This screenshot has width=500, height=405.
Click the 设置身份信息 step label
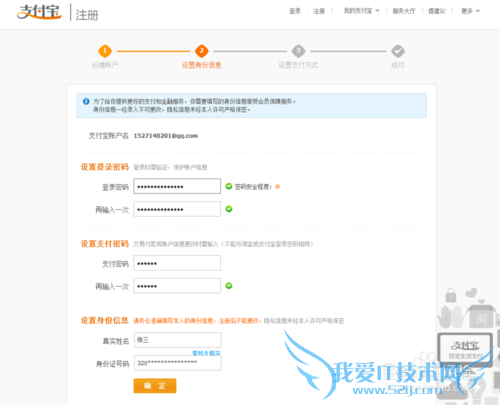coord(202,65)
